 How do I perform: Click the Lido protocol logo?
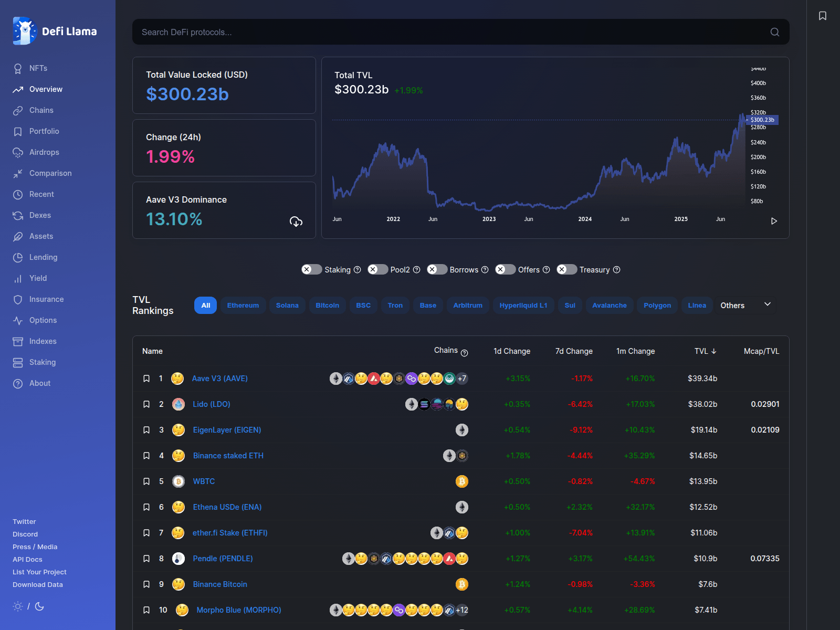pos(178,404)
